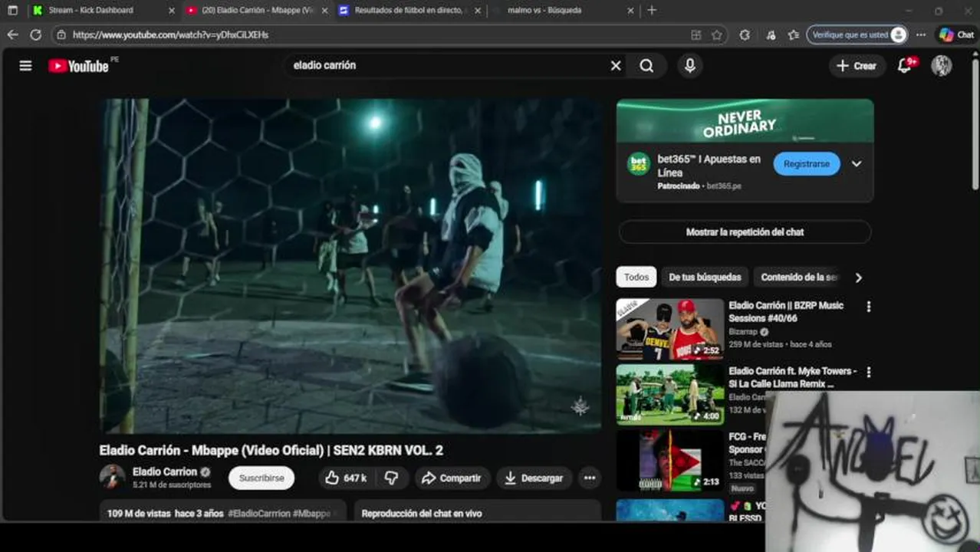Open YouTube notifications bell
The width and height of the screenshot is (980, 552).
coord(905,66)
